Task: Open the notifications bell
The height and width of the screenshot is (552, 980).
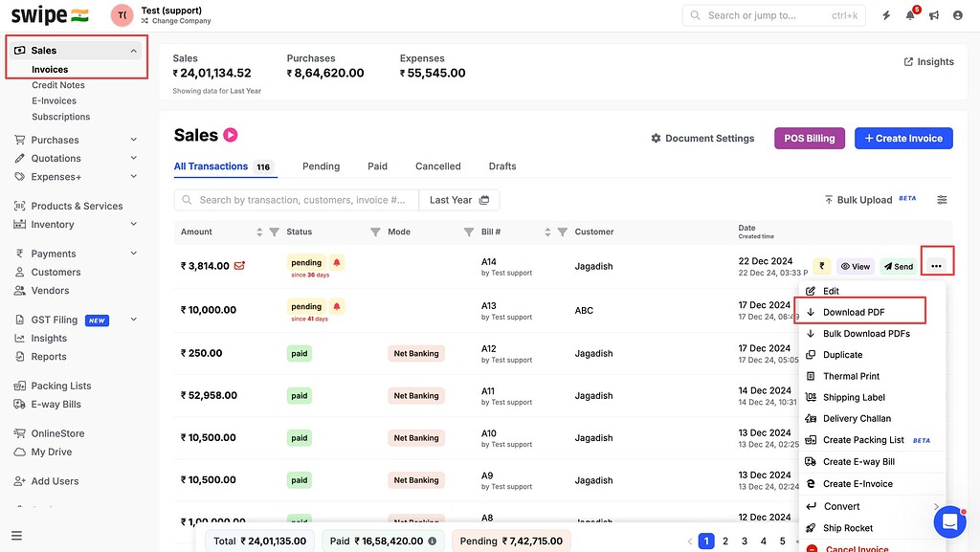Action: (x=910, y=15)
